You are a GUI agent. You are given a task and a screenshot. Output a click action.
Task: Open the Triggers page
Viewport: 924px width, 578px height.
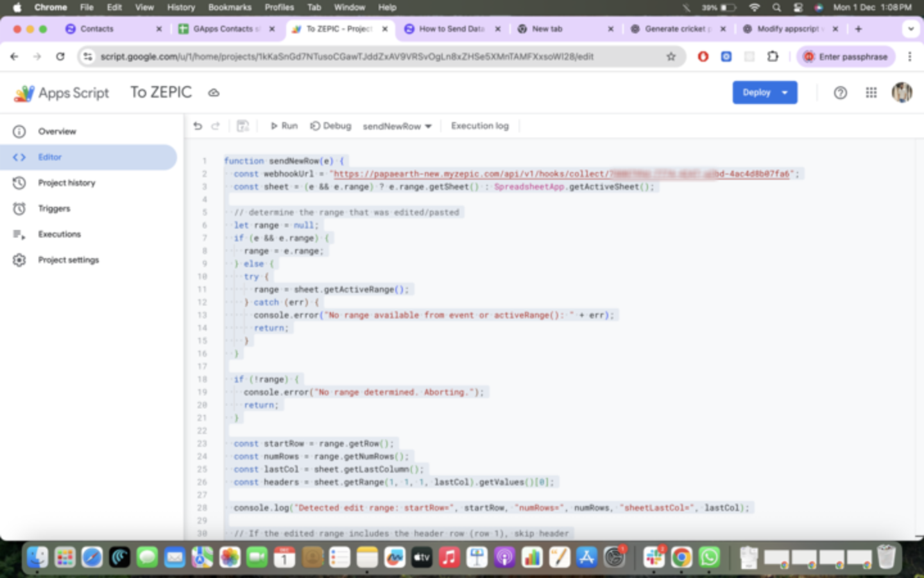click(54, 209)
